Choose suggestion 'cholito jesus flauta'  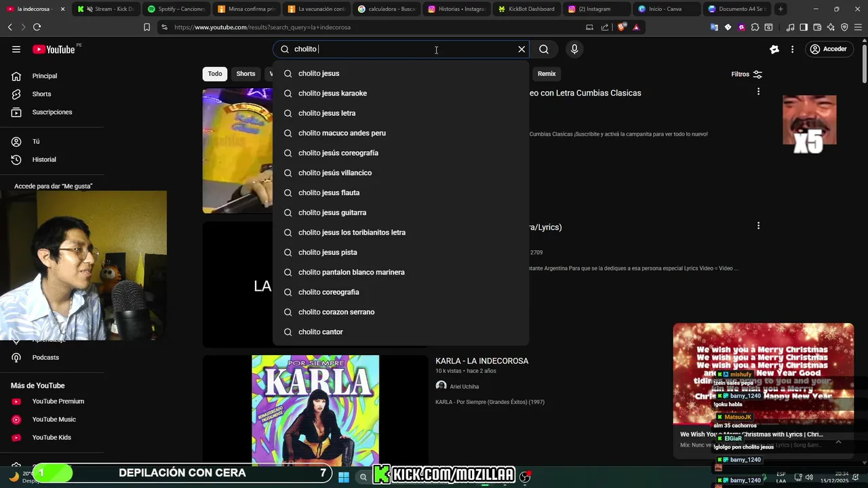(x=401, y=192)
